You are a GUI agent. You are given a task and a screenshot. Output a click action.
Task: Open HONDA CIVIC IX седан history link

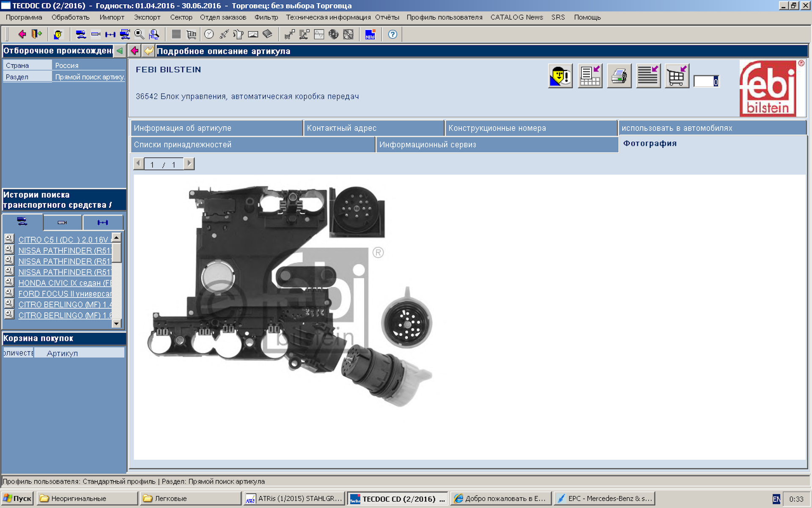tap(65, 283)
